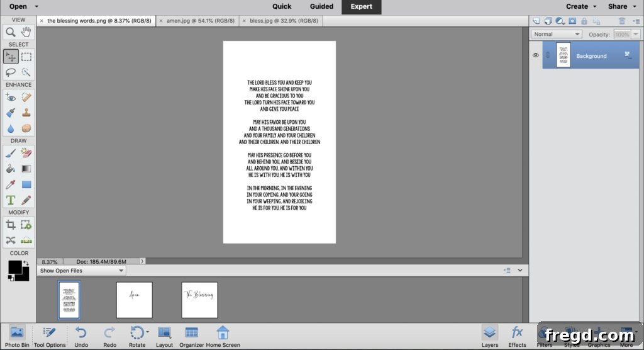Open the Organizer
The height and width of the screenshot is (350, 644).
pyautogui.click(x=191, y=336)
